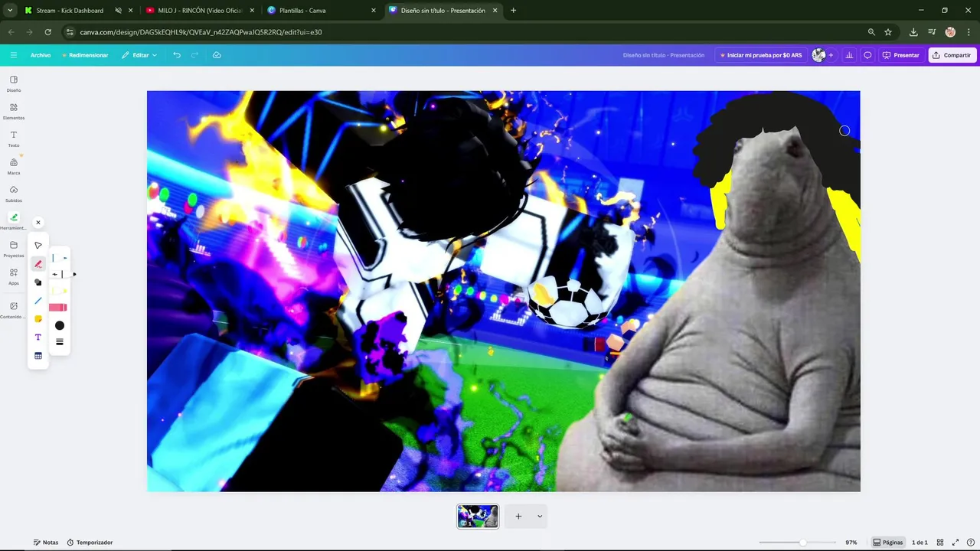Choose the blue pen brush

(59, 258)
